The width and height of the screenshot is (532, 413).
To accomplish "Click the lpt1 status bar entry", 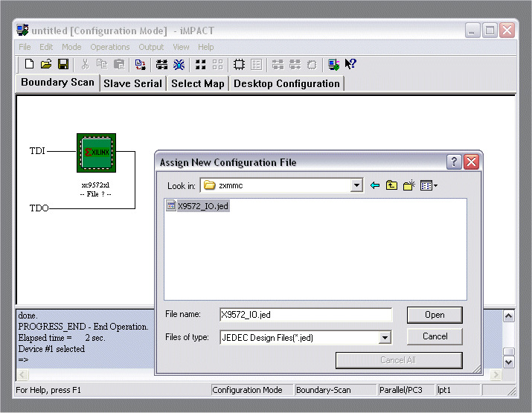I will [x=458, y=390].
